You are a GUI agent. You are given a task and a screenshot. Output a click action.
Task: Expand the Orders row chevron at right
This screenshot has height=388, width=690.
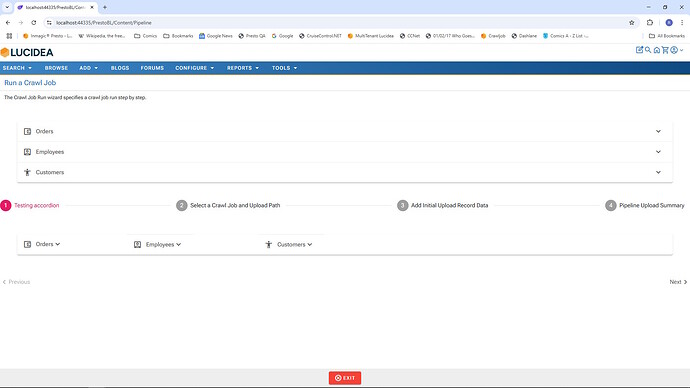pos(658,131)
